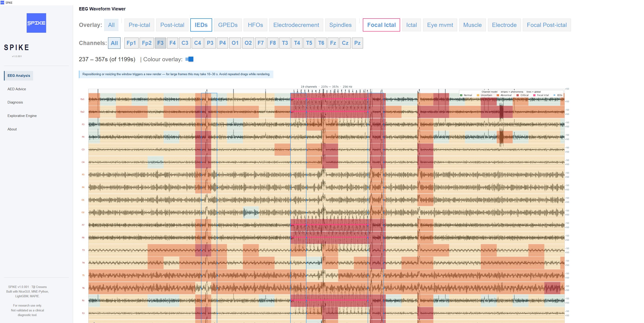Select channel T4
644x323 pixels.
(297, 43)
